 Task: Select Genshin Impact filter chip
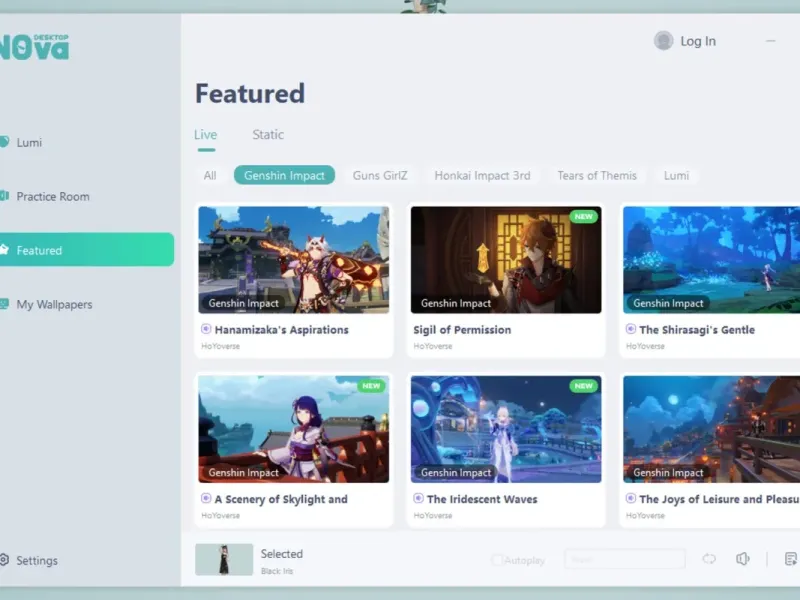284,176
